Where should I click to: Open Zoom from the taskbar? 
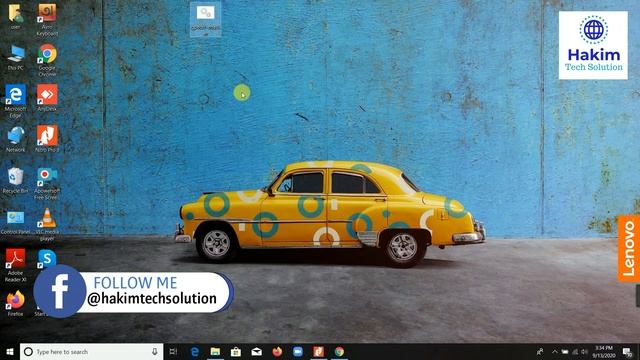coord(298,351)
